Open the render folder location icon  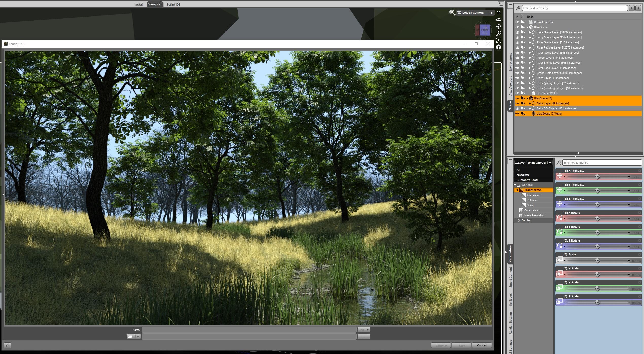130,336
